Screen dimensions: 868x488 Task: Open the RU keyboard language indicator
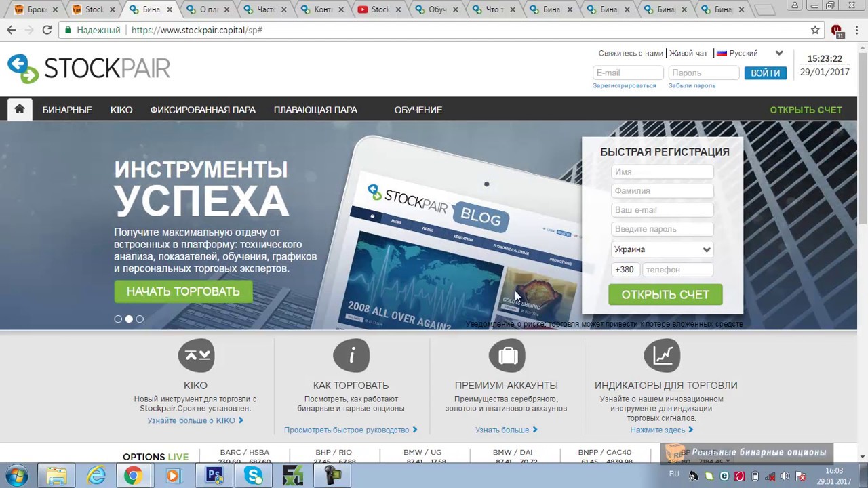point(674,474)
